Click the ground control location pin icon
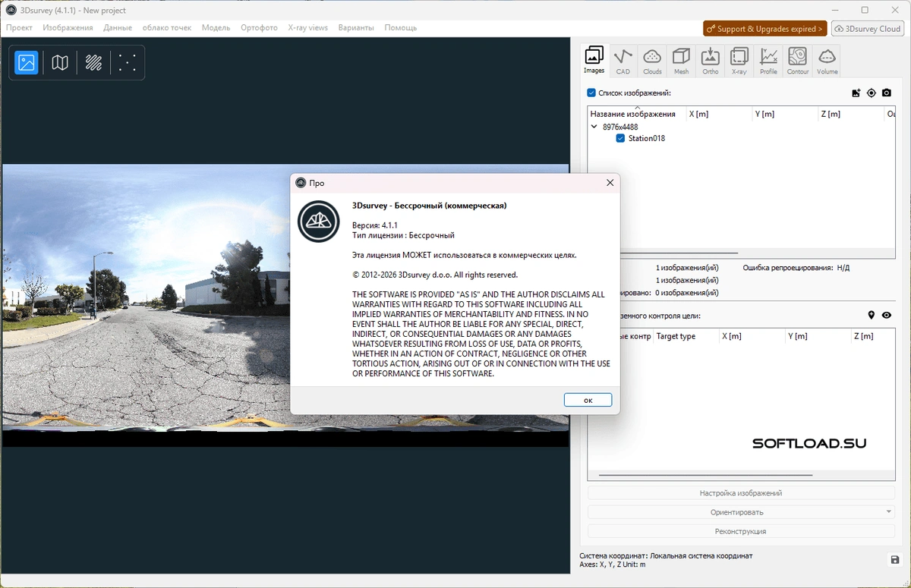This screenshot has width=911, height=588. (x=872, y=316)
